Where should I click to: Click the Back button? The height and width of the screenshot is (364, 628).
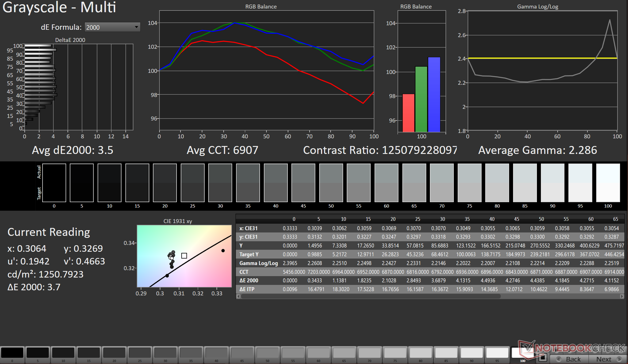point(569,359)
